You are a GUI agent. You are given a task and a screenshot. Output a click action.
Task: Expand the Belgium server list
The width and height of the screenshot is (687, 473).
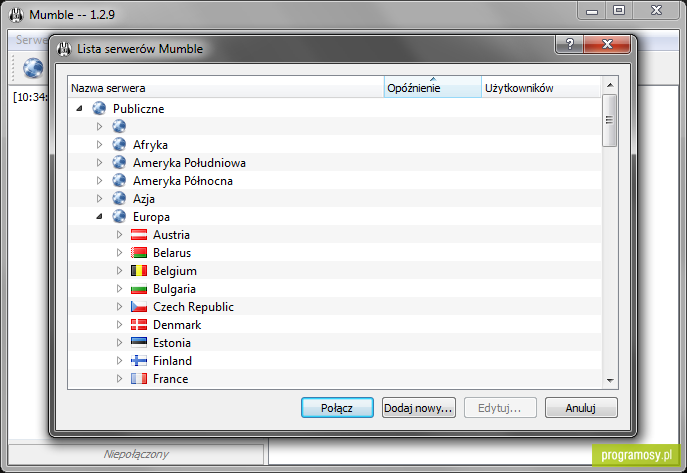coord(119,271)
